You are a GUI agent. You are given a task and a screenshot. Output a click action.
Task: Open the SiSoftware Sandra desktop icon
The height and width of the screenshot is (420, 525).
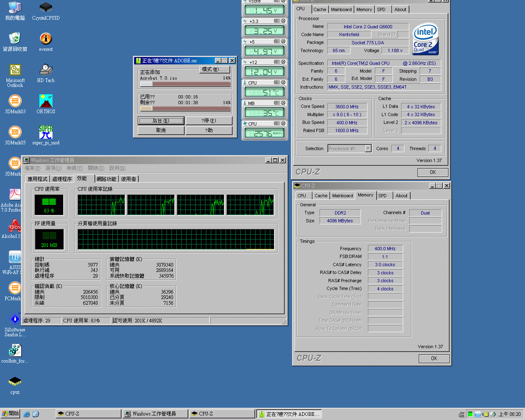click(x=15, y=320)
